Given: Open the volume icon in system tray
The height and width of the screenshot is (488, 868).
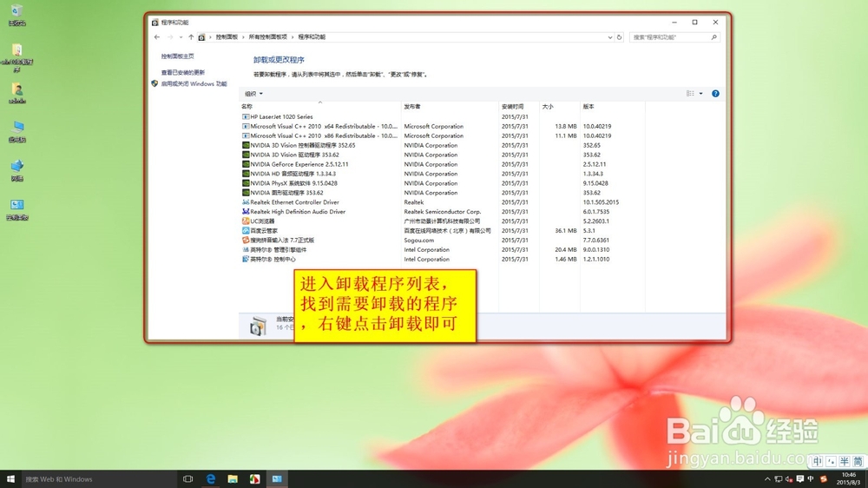Looking at the screenshot, I should (789, 479).
